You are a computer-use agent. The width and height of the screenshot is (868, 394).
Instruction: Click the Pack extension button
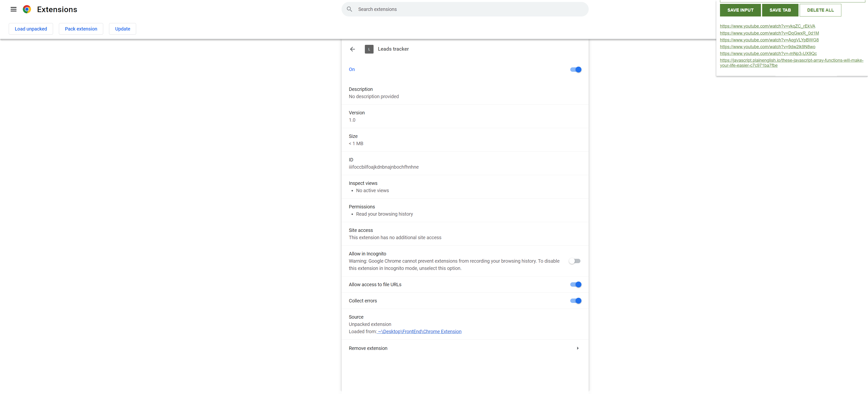click(x=81, y=29)
